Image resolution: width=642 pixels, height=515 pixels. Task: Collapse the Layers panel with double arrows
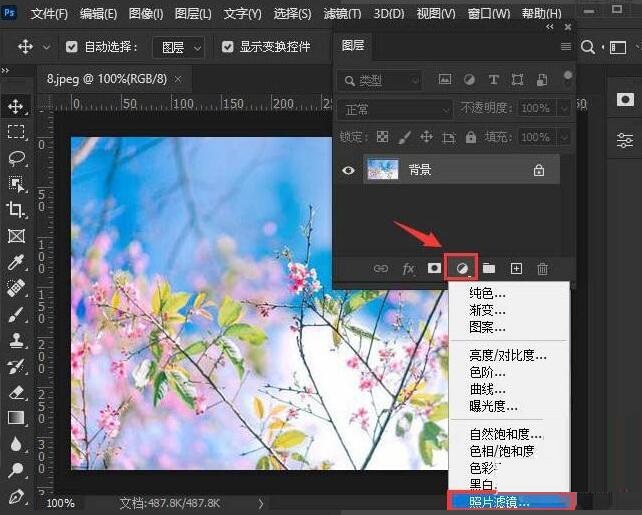pos(549,27)
